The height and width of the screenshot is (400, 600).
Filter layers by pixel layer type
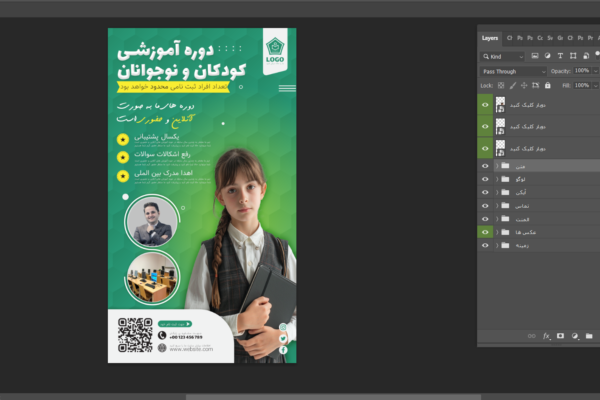pos(535,56)
